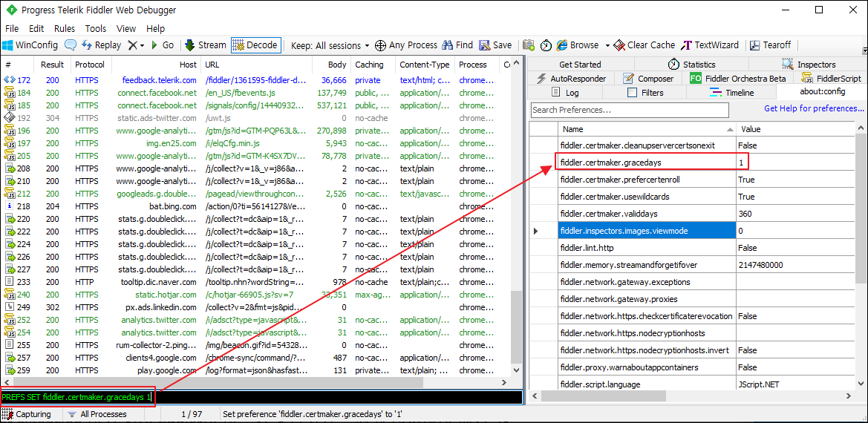The width and height of the screenshot is (868, 423).
Task: Switch to the Inspectors tab
Action: click(808, 65)
